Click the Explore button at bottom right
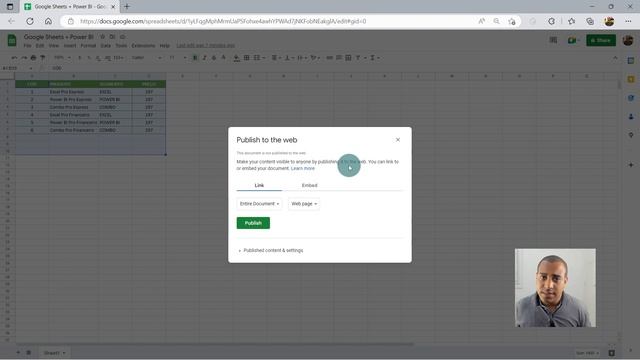 click(611, 353)
